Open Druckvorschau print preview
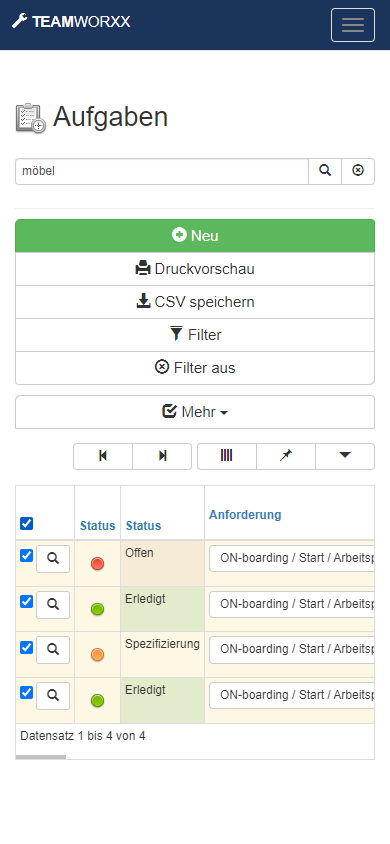This screenshot has width=390, height=844. [195, 269]
